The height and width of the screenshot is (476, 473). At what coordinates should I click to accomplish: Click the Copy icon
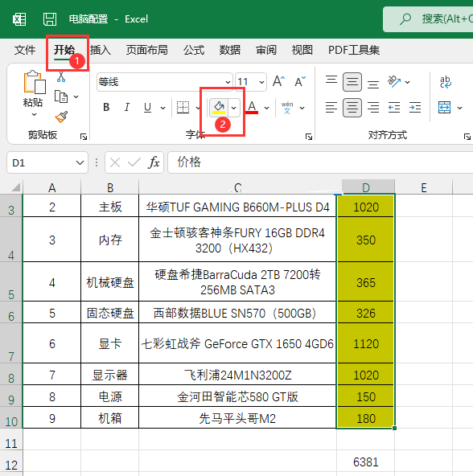61,96
